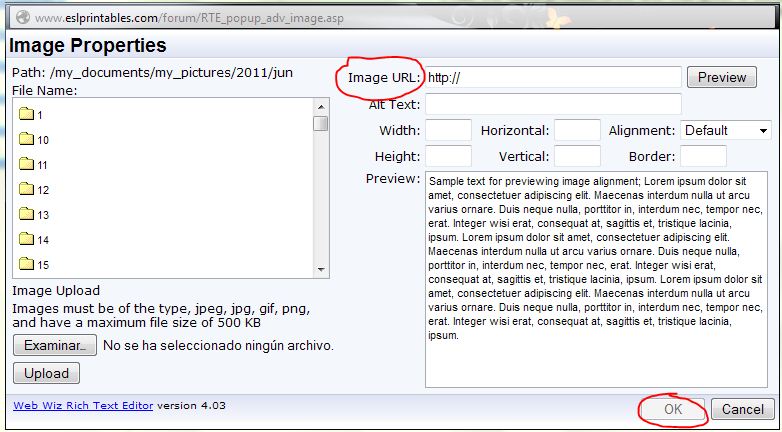The width and height of the screenshot is (782, 432).
Task: Open folder icon for folder 14
Action: click(26, 239)
